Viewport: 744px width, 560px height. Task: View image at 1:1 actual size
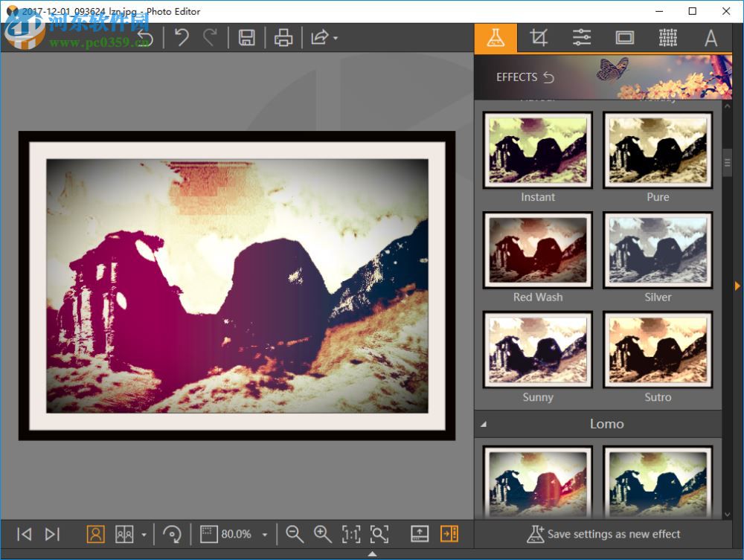(x=352, y=534)
